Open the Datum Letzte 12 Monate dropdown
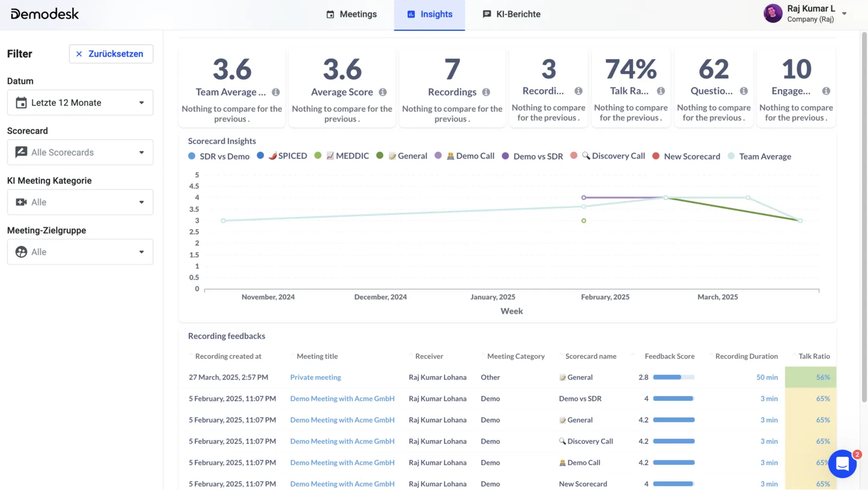Viewport: 868px width, 490px height. pyautogui.click(x=80, y=102)
